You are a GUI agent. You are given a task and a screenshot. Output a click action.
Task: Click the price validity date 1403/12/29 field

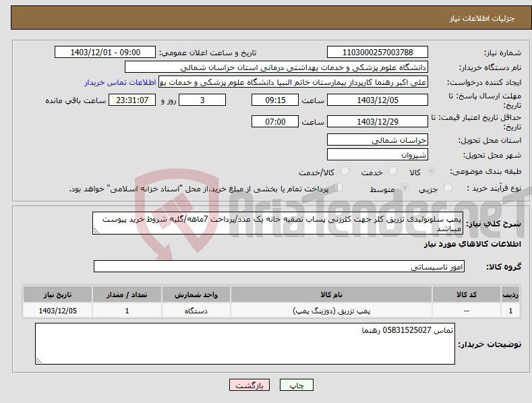pyautogui.click(x=378, y=121)
